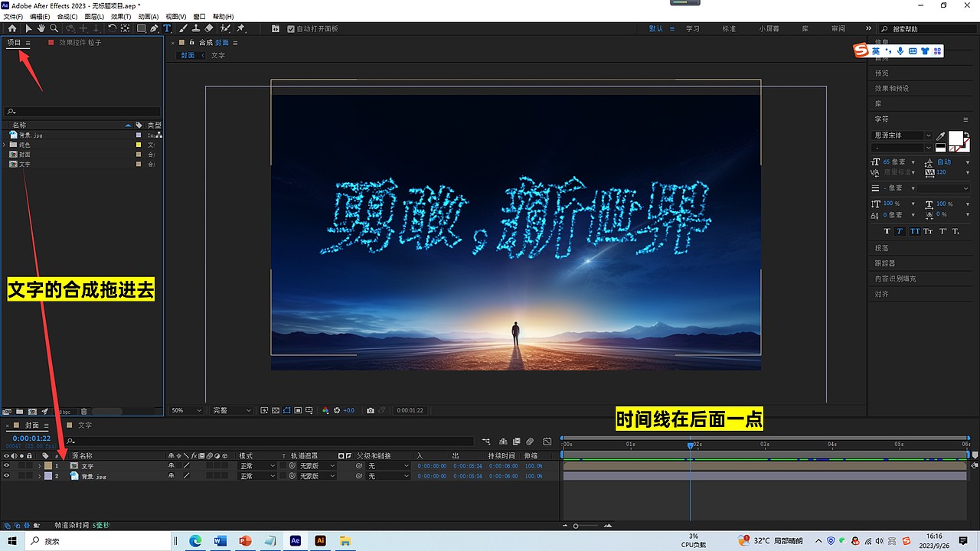Image resolution: width=980 pixels, height=551 pixels.
Task: Select the Type tool
Action: click(168, 28)
